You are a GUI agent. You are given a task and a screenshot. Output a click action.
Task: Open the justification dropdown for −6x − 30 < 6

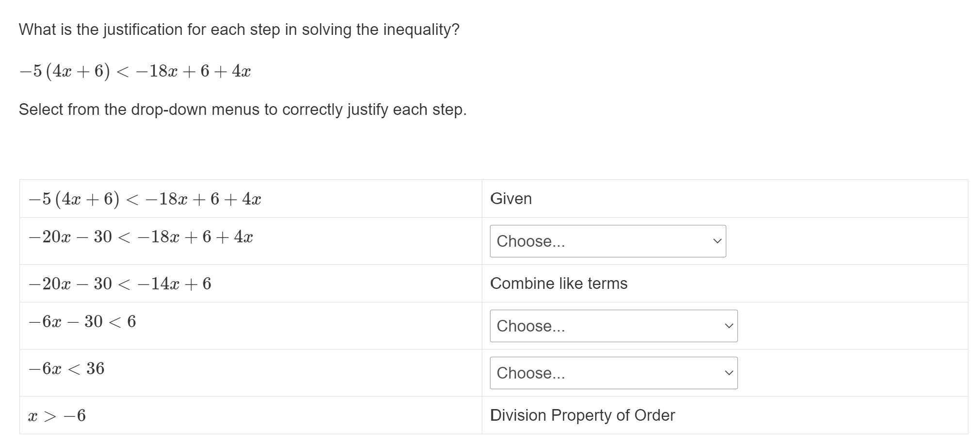tap(613, 326)
